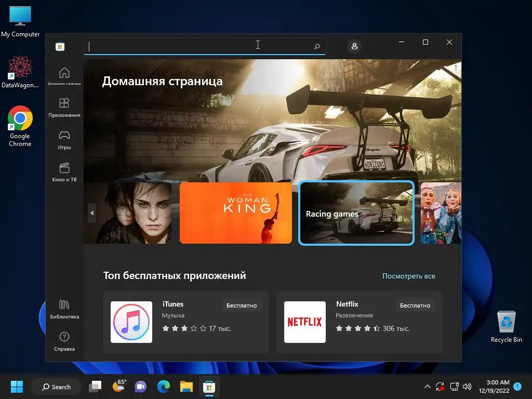The image size is (532, 399).
Task: Open the notification badge
Action: 517,387
